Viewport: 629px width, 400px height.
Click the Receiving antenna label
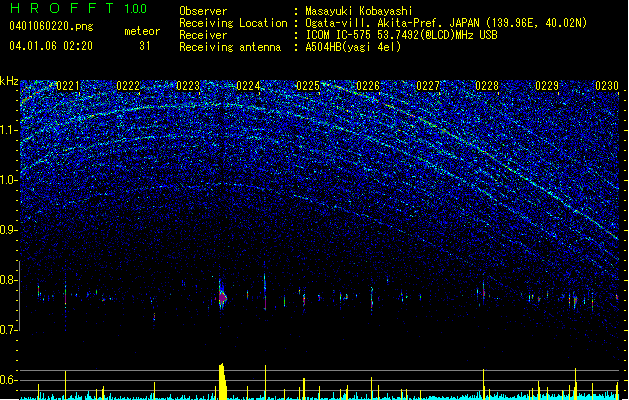230,47
